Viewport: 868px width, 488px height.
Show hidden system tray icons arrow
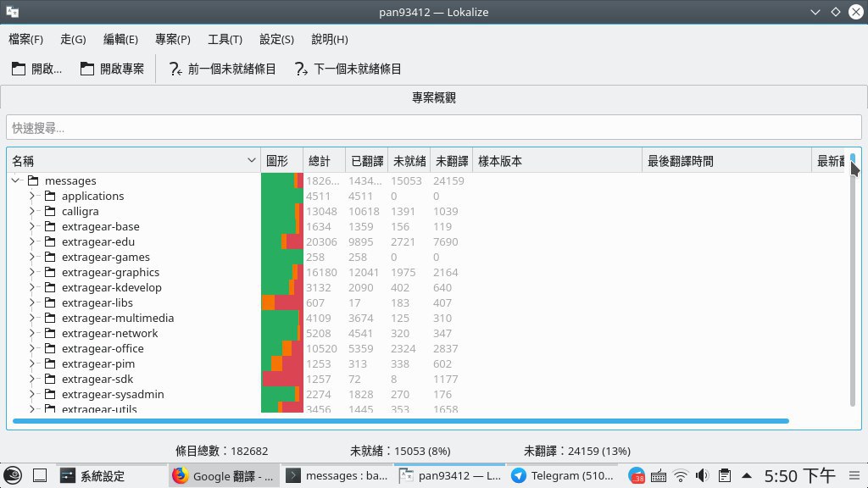747,475
